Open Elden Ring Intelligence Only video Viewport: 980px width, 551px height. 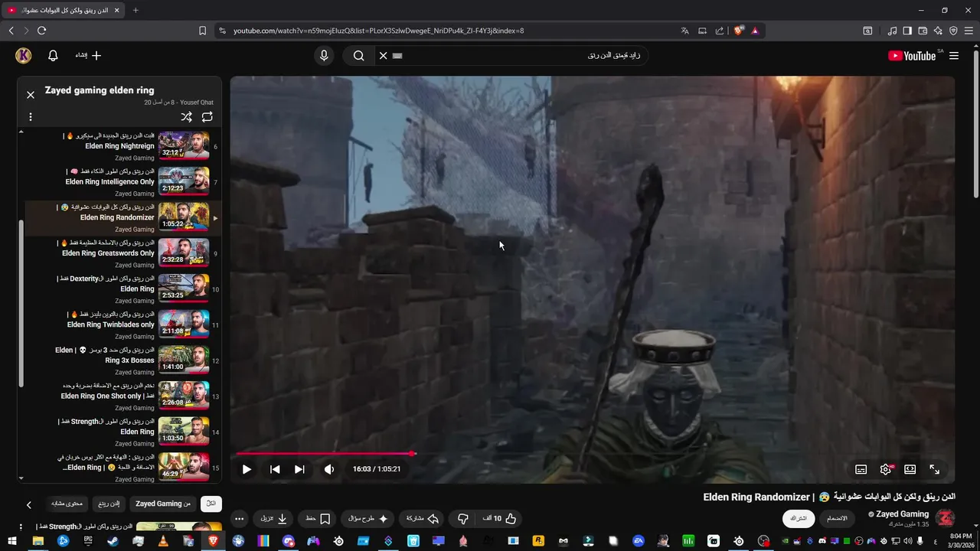pyautogui.click(x=122, y=182)
